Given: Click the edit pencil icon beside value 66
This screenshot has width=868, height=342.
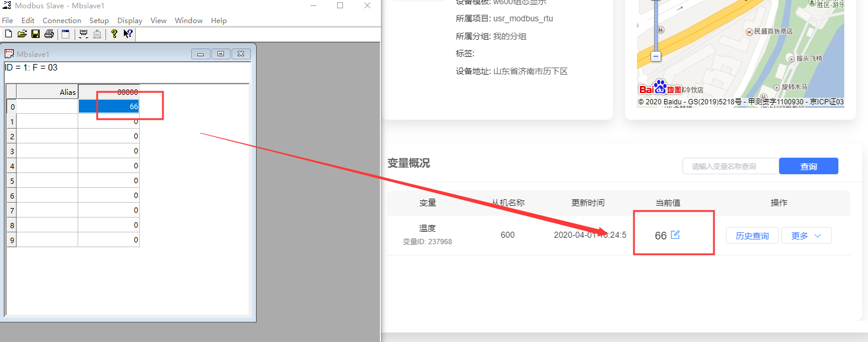Looking at the screenshot, I should [675, 235].
